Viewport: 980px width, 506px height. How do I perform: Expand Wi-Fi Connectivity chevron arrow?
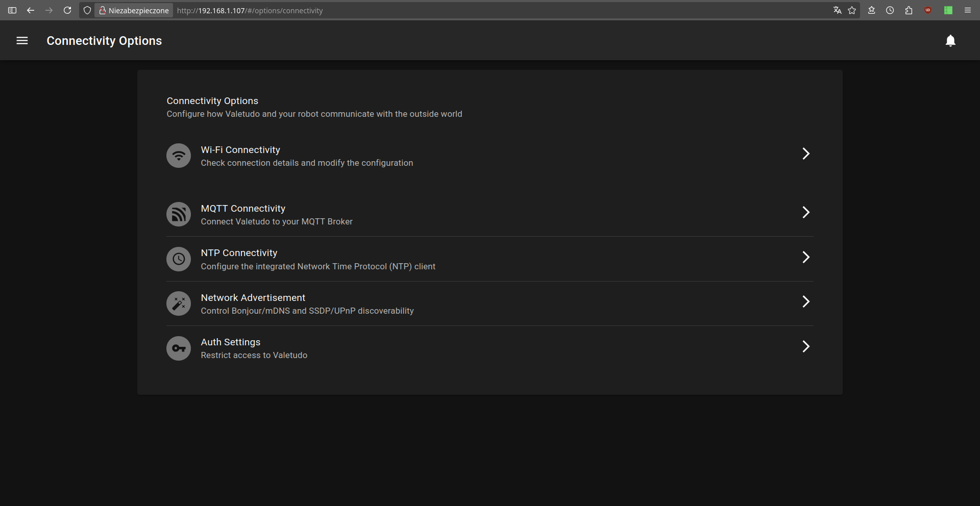pos(805,154)
